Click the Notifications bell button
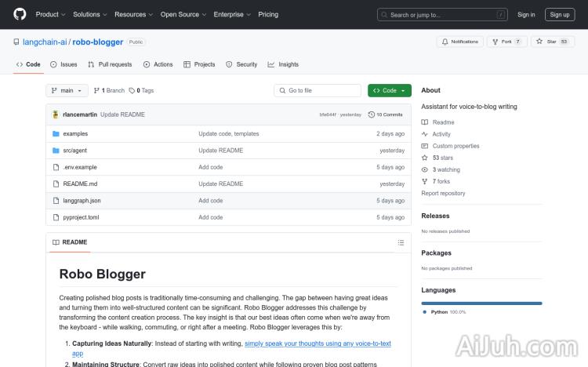This screenshot has width=588, height=367. pyautogui.click(x=459, y=42)
